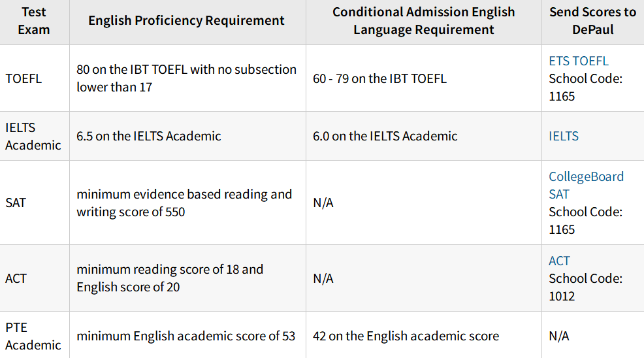Image resolution: width=644 pixels, height=358 pixels.
Task: Click the ACT link in Send Scores column
Action: pos(559,261)
